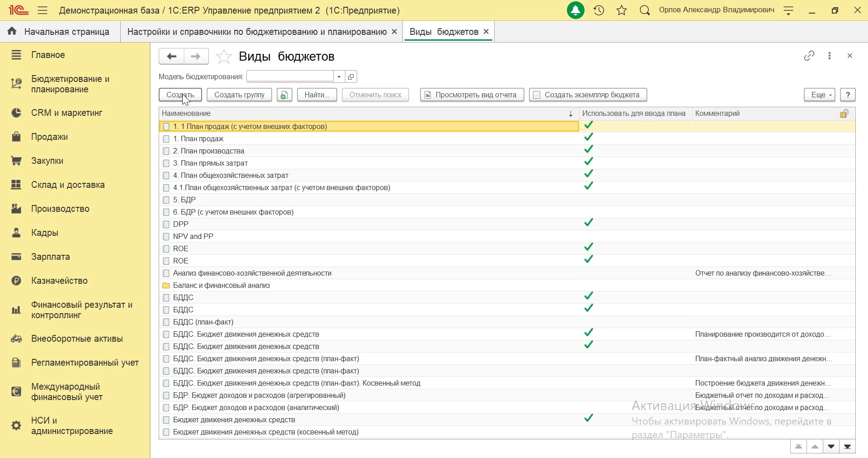Toggle plan input checkmark for Бюджет движения денежных средств
Image resolution: width=868 pixels, height=458 pixels.
(589, 419)
